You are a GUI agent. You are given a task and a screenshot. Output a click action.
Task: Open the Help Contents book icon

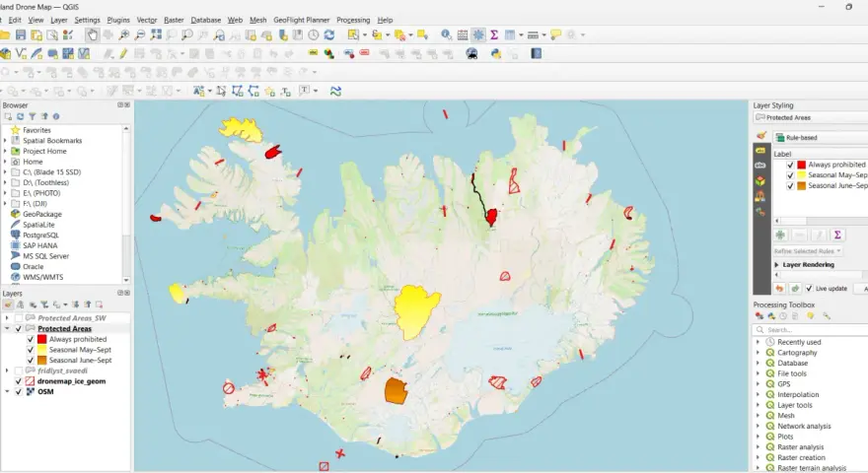pyautogui.click(x=536, y=53)
